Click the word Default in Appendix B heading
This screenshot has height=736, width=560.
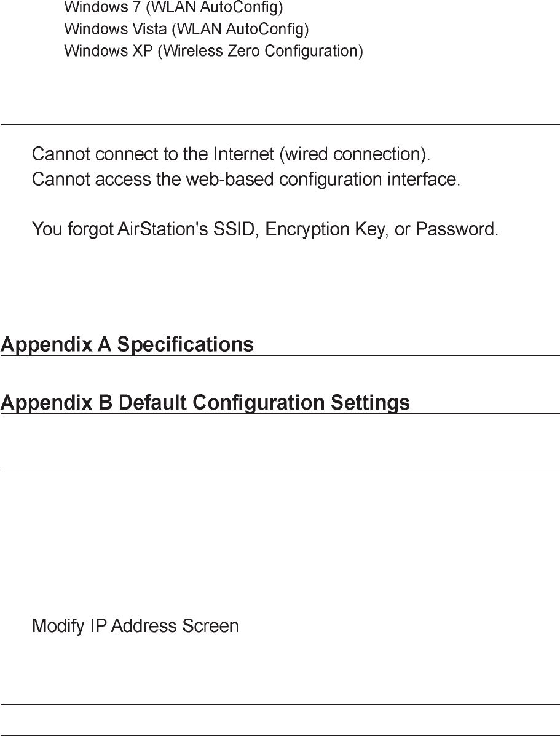[x=152, y=403]
